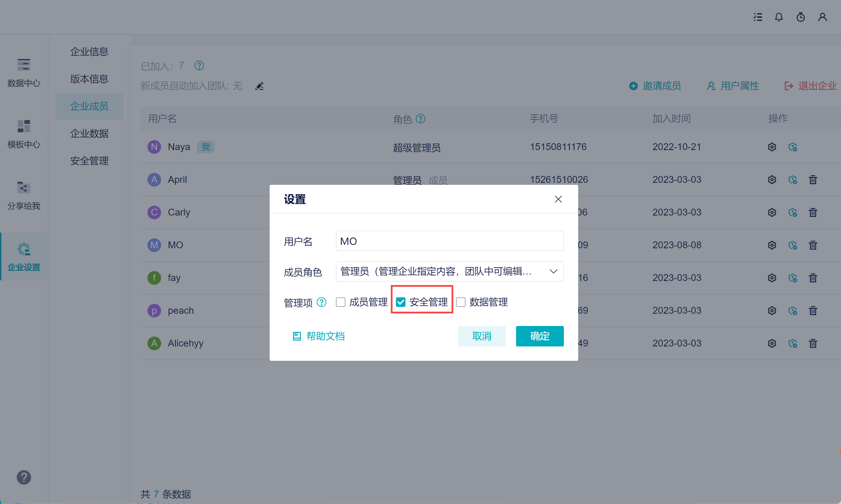Click the help question mark in sidebar bottom
This screenshot has height=504, width=841.
24,477
